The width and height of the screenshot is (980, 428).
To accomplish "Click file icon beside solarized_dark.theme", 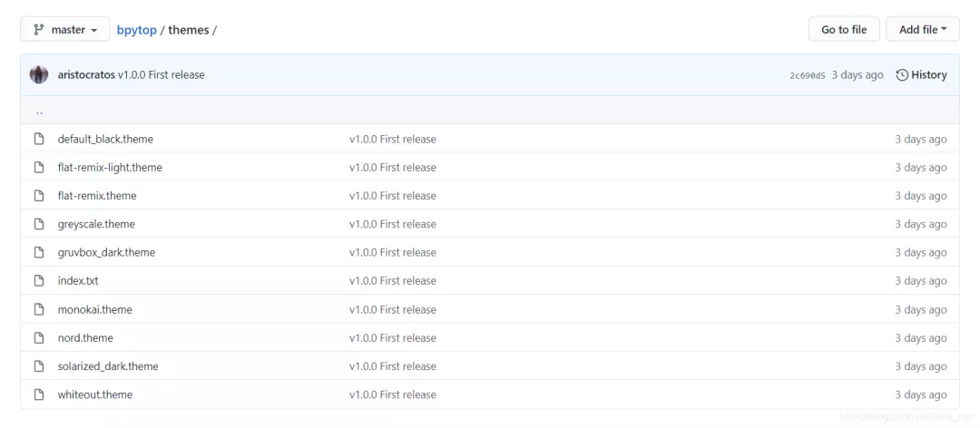I will click(39, 366).
